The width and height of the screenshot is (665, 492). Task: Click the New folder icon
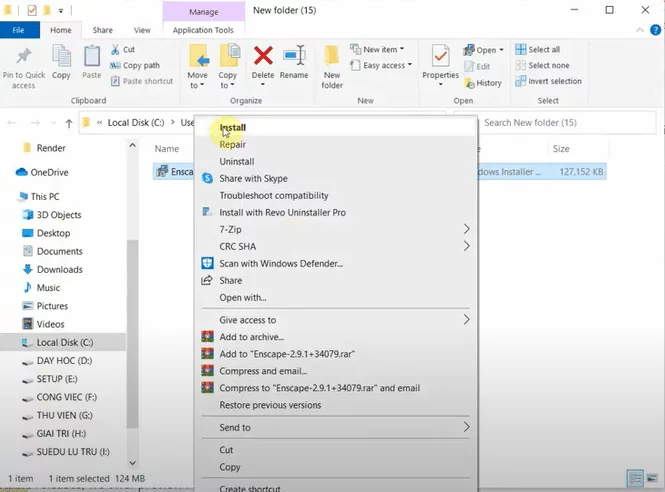tap(332, 59)
